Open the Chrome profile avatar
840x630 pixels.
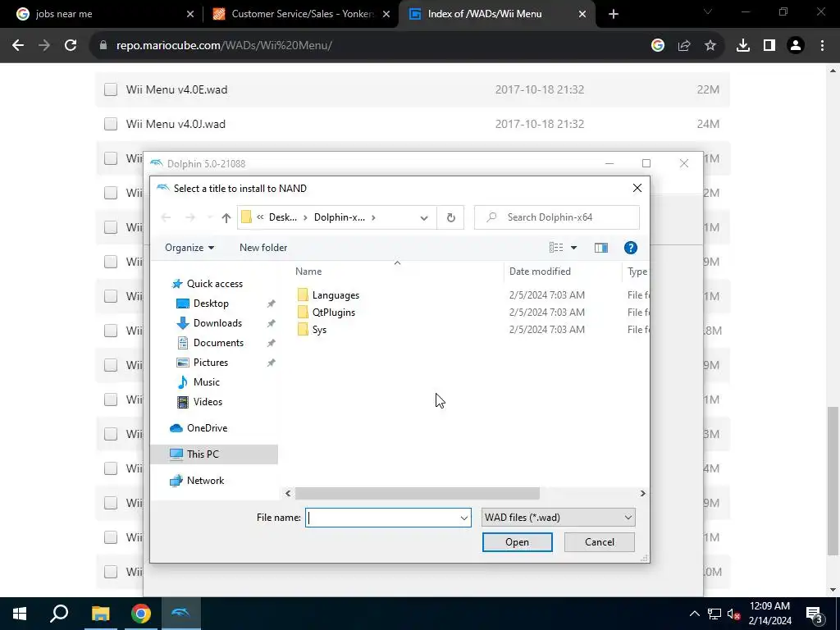point(796,46)
